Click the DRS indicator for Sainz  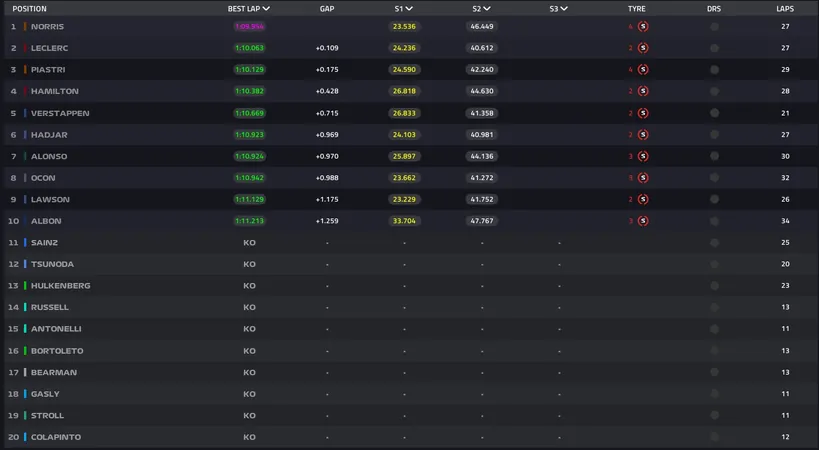(714, 243)
